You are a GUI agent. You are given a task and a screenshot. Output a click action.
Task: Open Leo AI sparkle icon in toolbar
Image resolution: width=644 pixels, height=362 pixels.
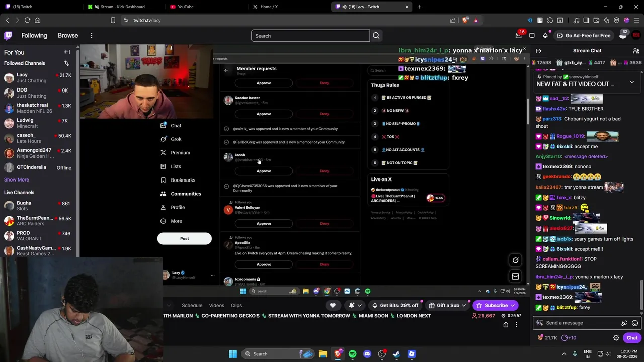tap(606, 20)
